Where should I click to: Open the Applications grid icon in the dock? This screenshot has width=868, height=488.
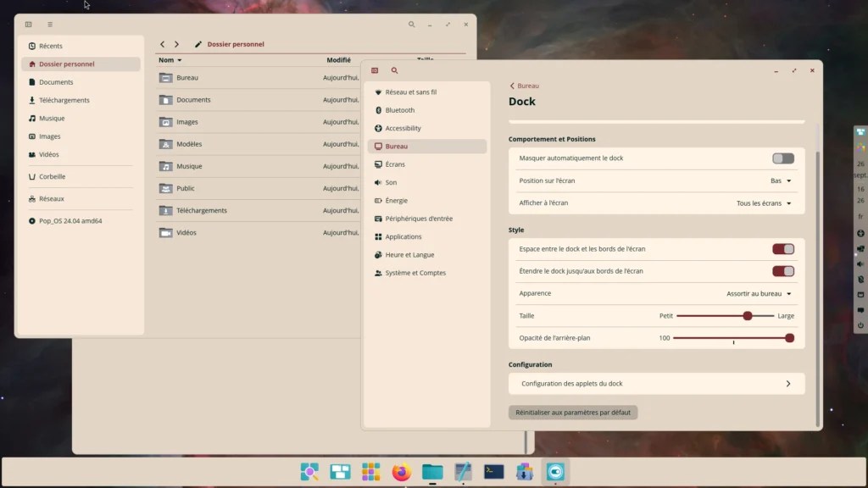[x=371, y=471]
